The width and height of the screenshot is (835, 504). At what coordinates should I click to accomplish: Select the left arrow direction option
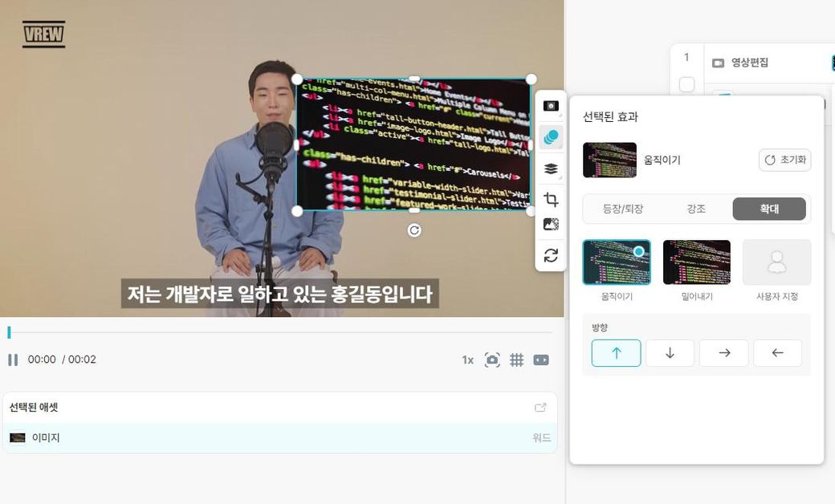(x=777, y=353)
